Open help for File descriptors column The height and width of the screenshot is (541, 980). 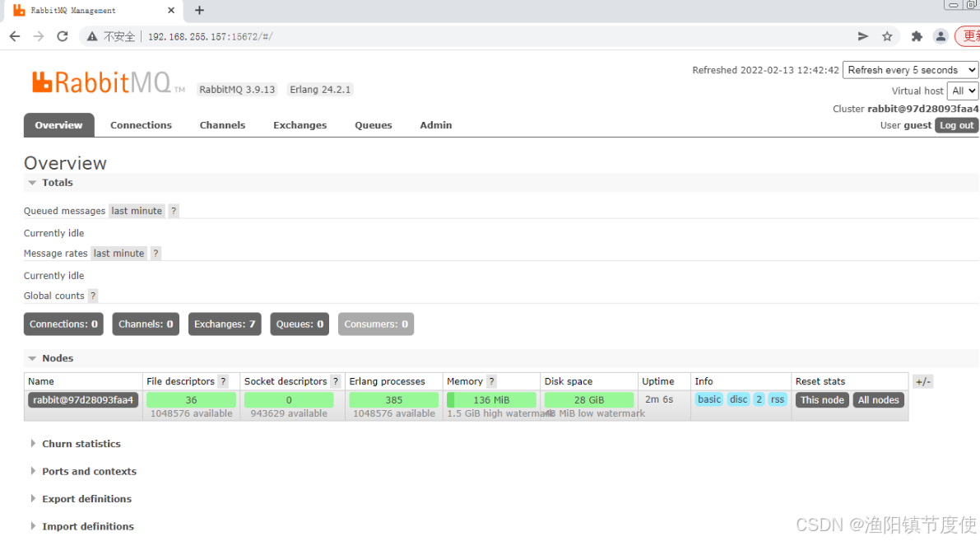pyautogui.click(x=223, y=381)
